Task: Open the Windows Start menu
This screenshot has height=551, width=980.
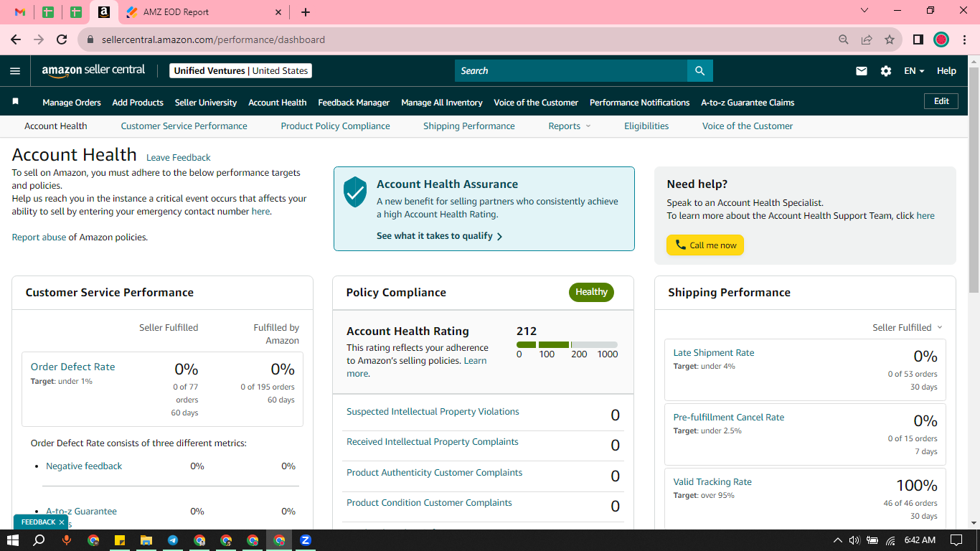Action: (12, 540)
